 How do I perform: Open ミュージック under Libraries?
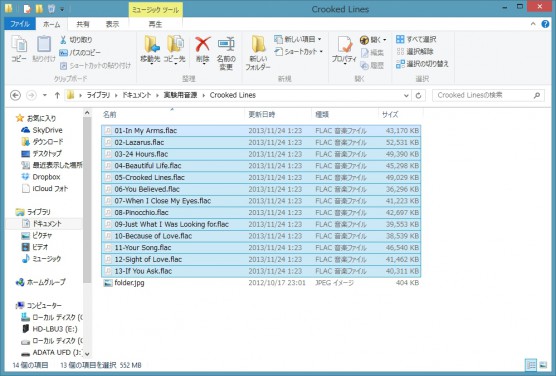click(x=41, y=259)
